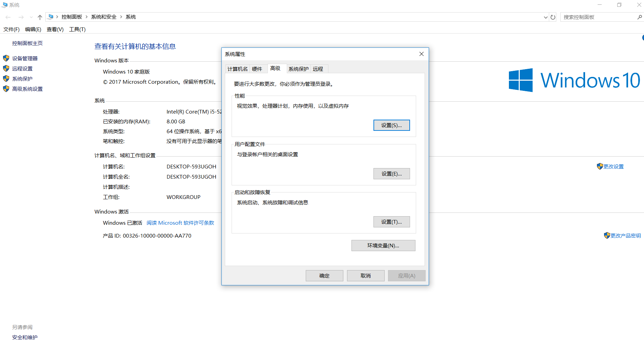Open 安全和维护 link
Image resolution: width=644 pixels, height=345 pixels.
coord(25,337)
